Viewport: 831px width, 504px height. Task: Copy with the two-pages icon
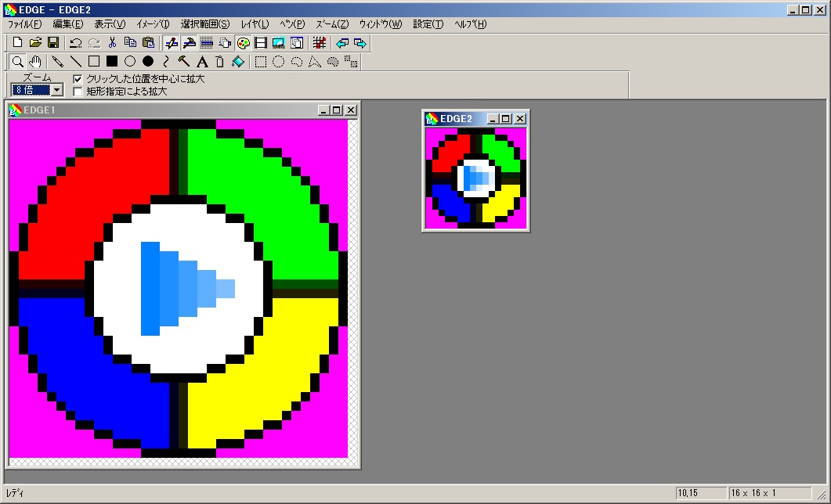pyautogui.click(x=130, y=43)
